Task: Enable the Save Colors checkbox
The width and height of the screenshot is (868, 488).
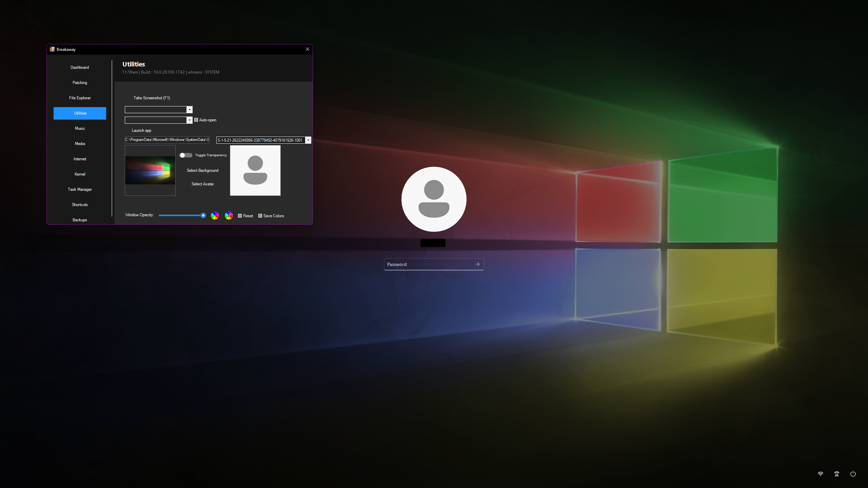Action: point(260,216)
